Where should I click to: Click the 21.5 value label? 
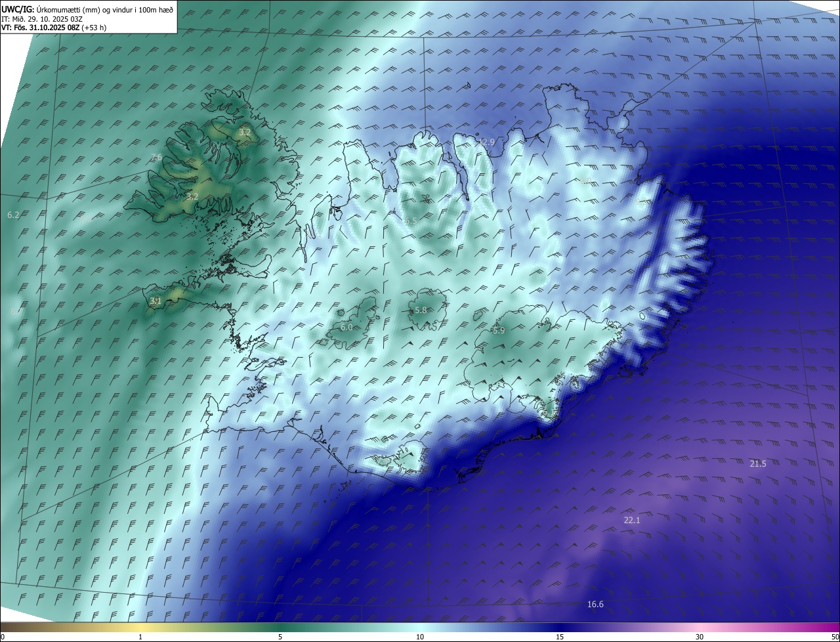(758, 463)
